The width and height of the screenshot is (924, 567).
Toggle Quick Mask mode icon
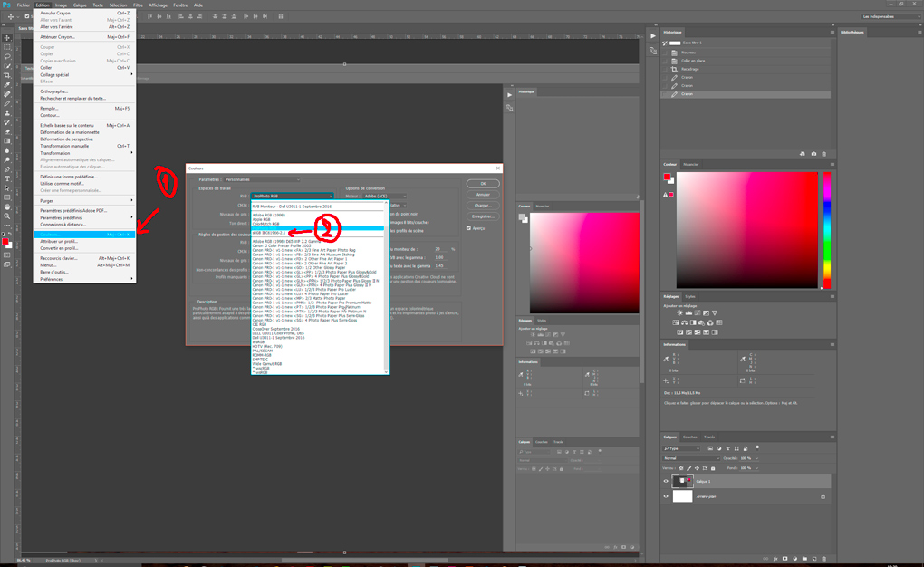coord(7,255)
